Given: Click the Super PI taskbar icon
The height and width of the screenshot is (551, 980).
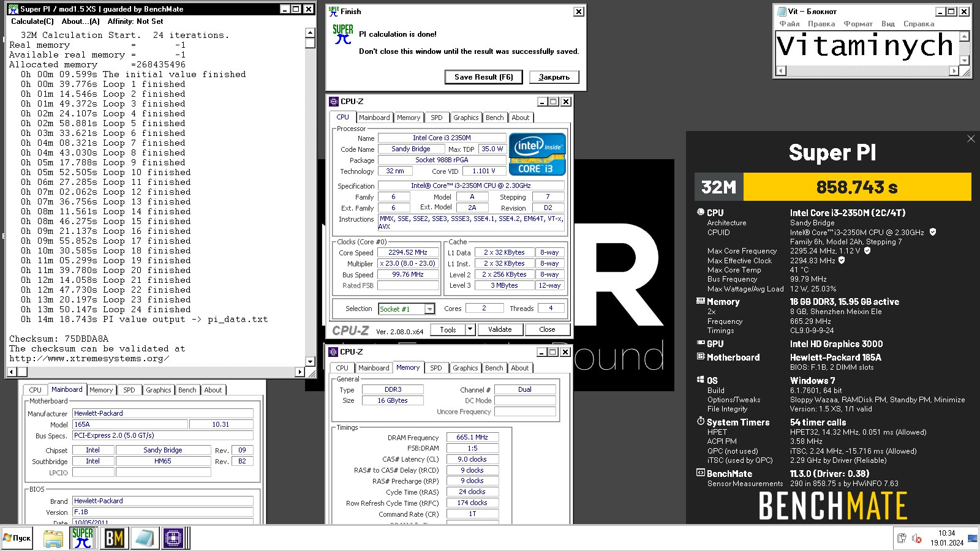Looking at the screenshot, I should tap(82, 538).
